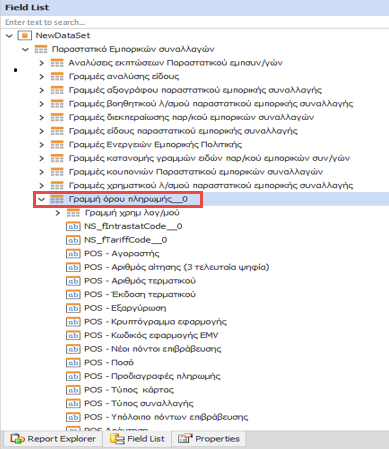Expand Γραμμές αξιογράφου παραστατικού node

(x=41, y=90)
